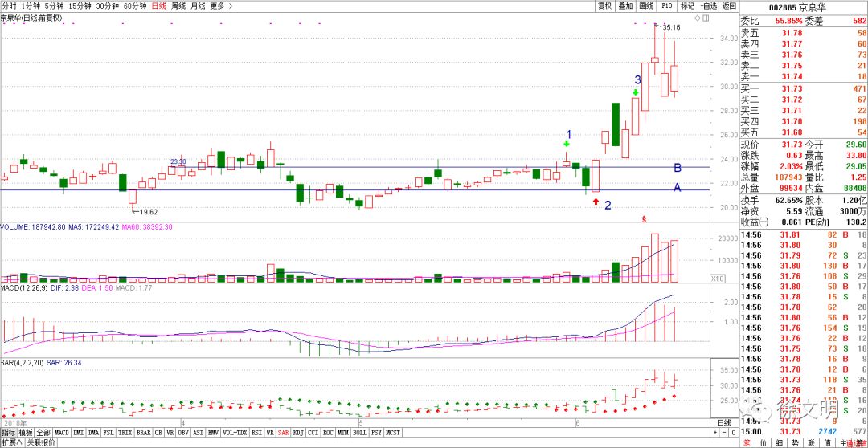Image resolution: width=868 pixels, height=448 pixels.
Task: Switch indicator to DMA
Action: point(93,432)
